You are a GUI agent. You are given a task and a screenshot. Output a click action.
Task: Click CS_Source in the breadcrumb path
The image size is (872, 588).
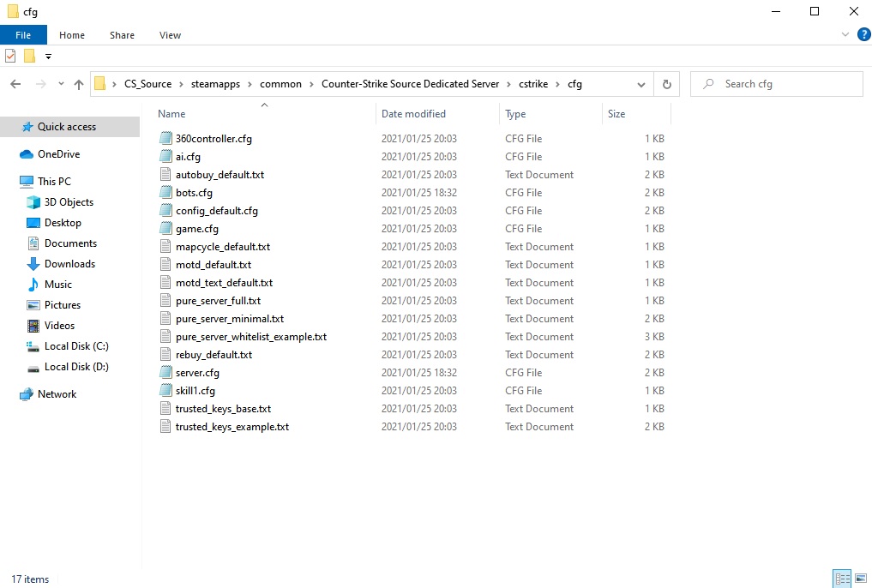point(148,84)
